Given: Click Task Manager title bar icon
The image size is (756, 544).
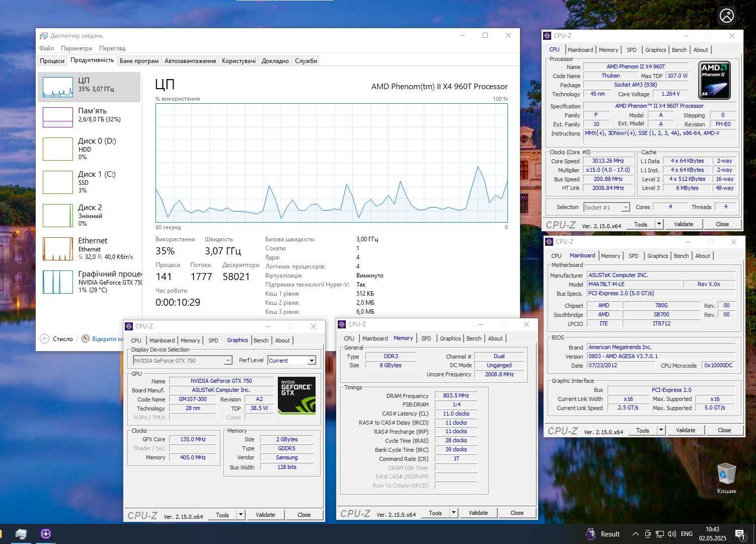Looking at the screenshot, I should 44,36.
